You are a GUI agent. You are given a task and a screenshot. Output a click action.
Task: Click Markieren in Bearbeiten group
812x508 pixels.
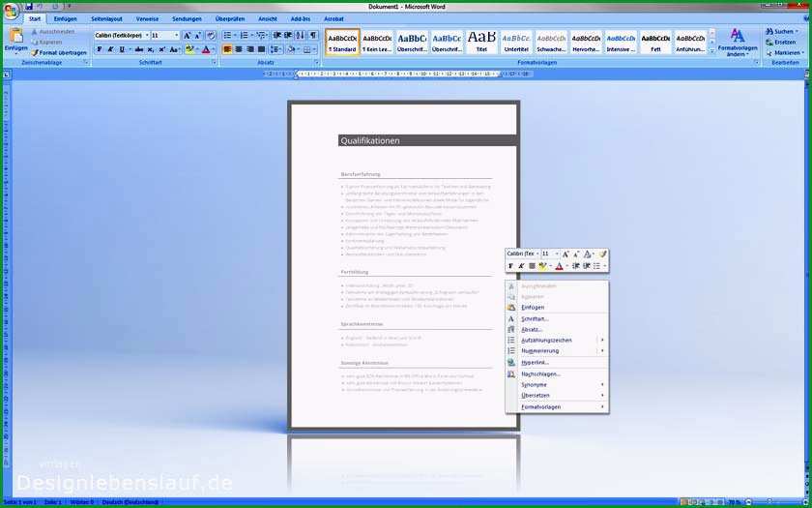(x=784, y=53)
